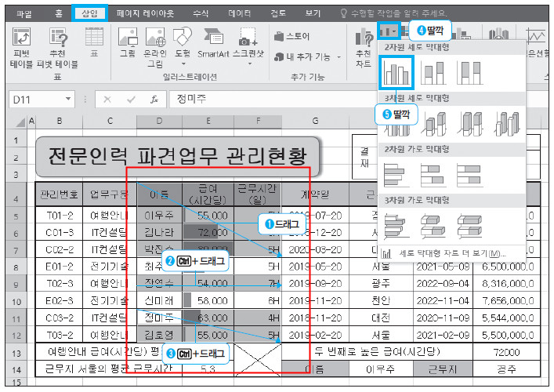Open the 수식 ribbon tab
This screenshot has height=392, width=554.
(201, 13)
